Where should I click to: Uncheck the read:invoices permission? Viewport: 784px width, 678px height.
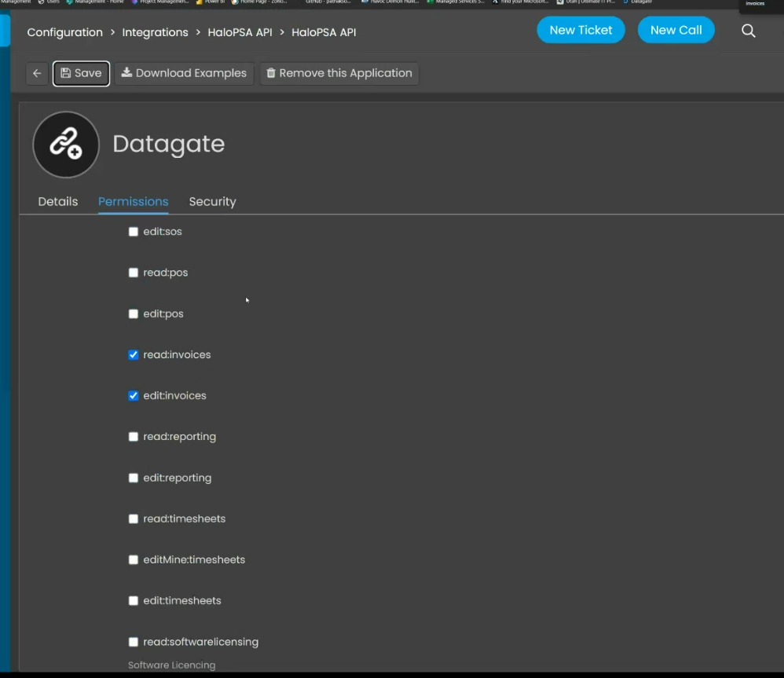point(134,355)
